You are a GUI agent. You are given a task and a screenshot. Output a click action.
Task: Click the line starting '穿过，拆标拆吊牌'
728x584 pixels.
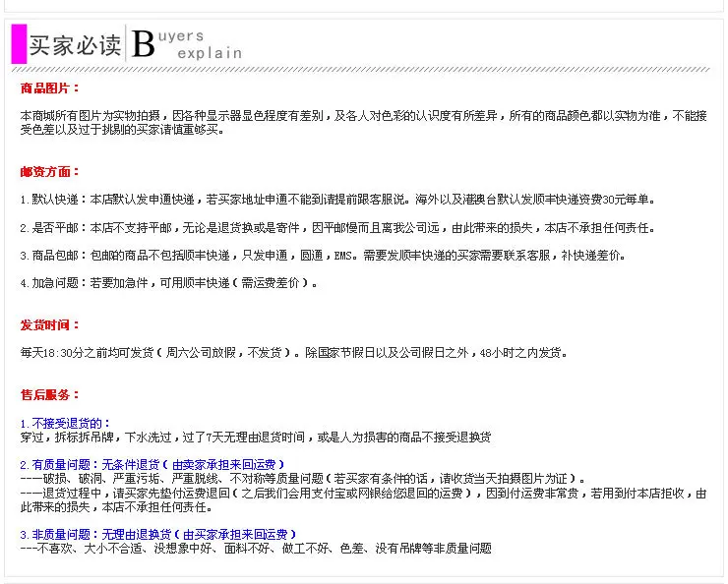click(256, 437)
